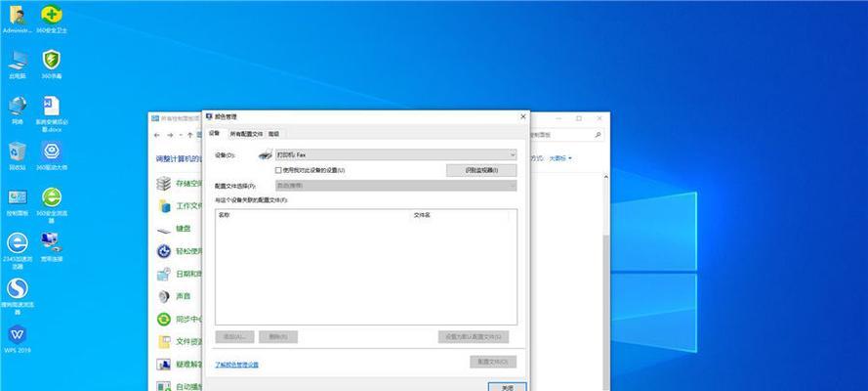Click the troubleshooting icon in Control Panel
The width and height of the screenshot is (868, 391).
pyautogui.click(x=164, y=365)
